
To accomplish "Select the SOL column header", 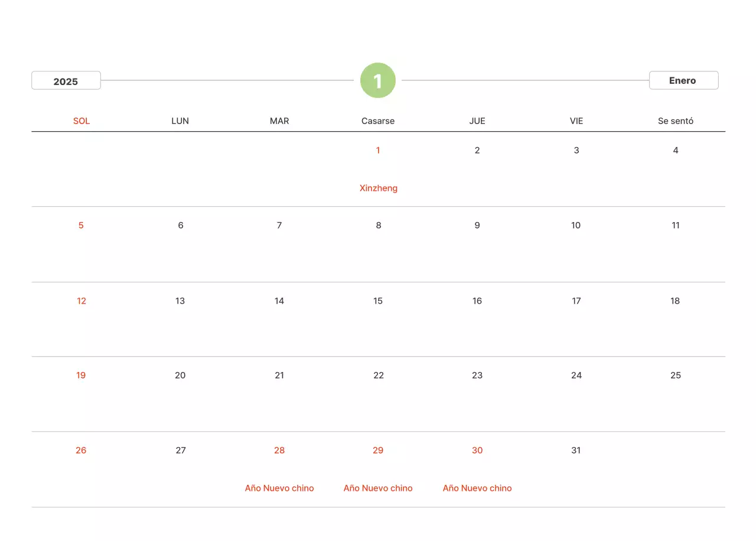I will (82, 121).
